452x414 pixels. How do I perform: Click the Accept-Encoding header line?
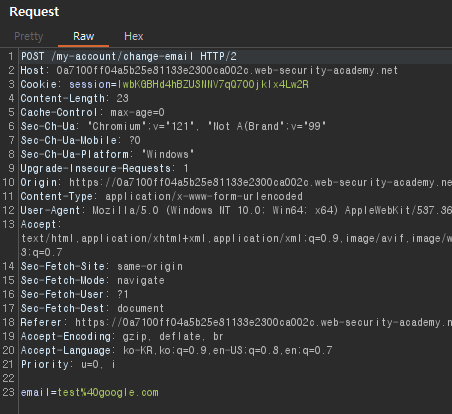coord(122,336)
